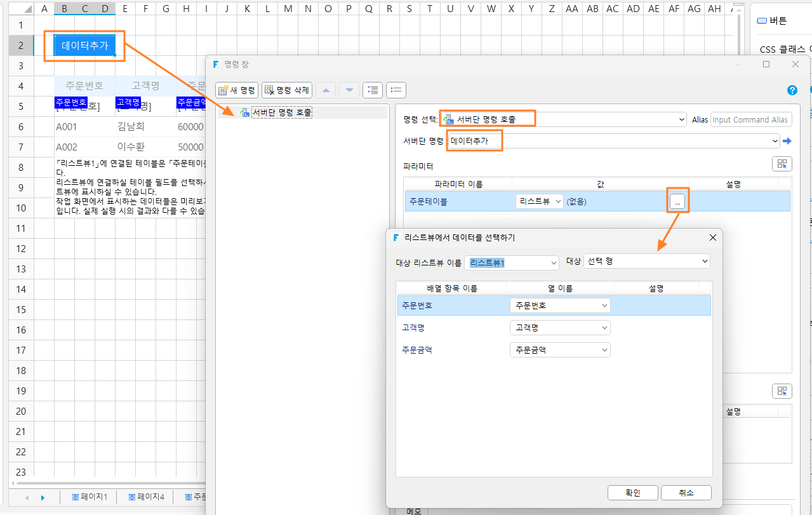Click the 새 명령 (new command) button
This screenshot has width=812, height=515.
point(237,90)
